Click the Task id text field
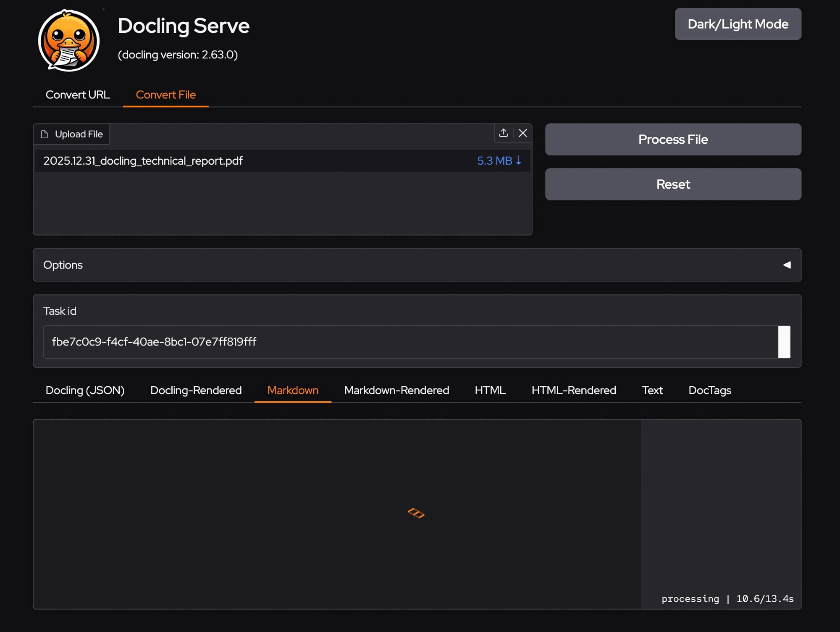This screenshot has height=632, width=840. (409, 342)
